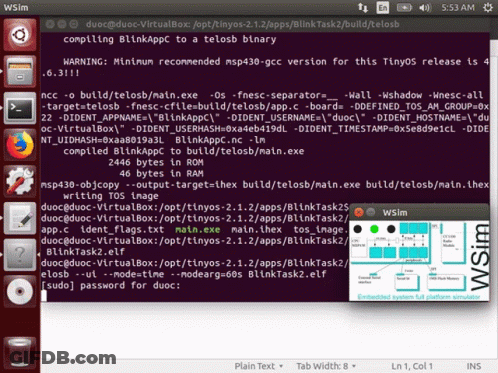Open the Terminal launcher icon
This screenshot has width=498, height=373.
tap(20, 108)
